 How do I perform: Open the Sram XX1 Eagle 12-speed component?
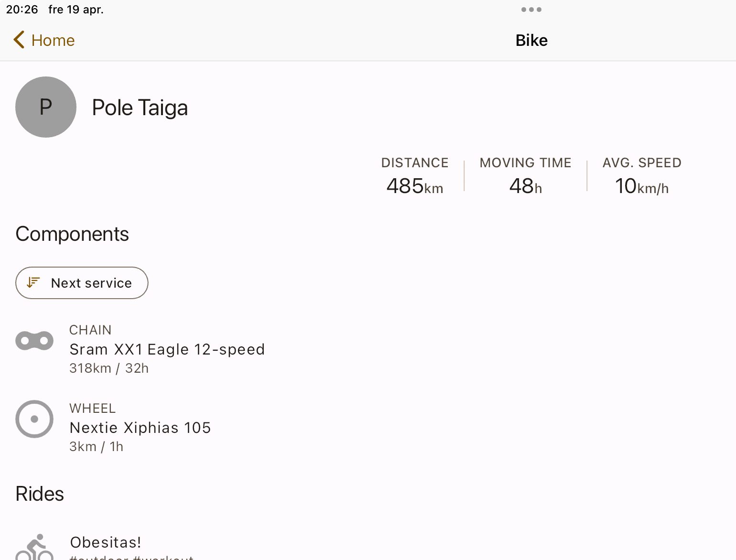[167, 349]
